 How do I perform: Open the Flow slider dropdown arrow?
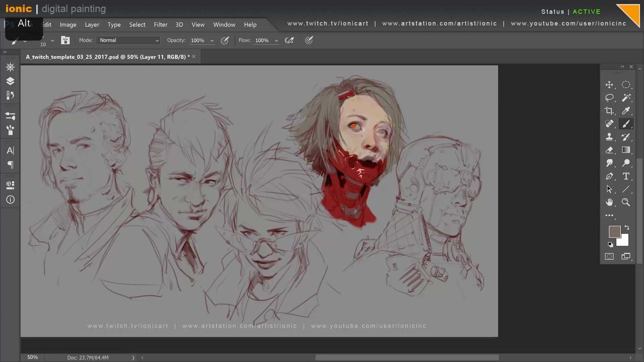276,41
